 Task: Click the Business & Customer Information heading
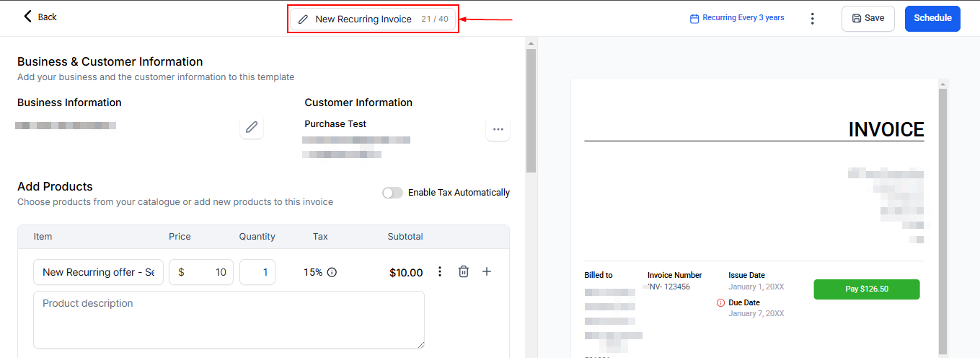[110, 61]
